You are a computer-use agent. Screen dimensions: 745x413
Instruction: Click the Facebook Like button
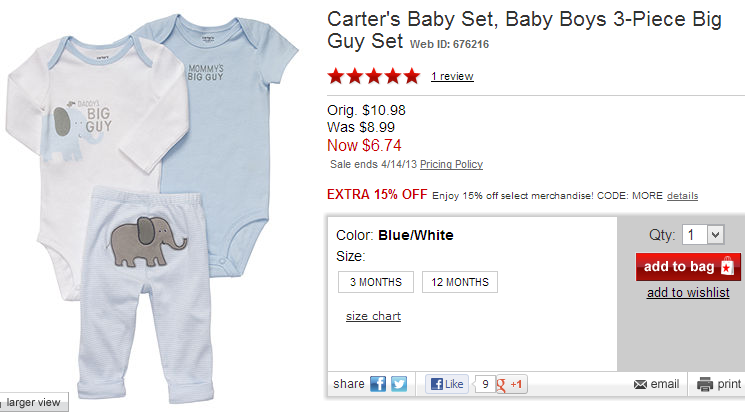(x=447, y=384)
